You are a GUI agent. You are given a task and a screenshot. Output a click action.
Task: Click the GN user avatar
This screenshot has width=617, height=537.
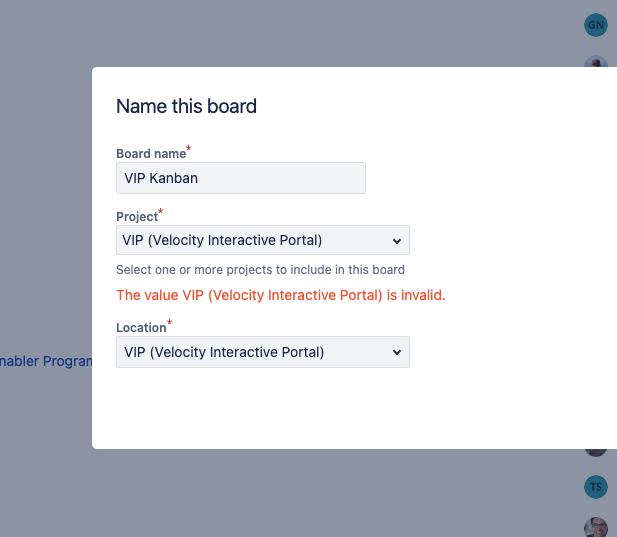point(595,25)
